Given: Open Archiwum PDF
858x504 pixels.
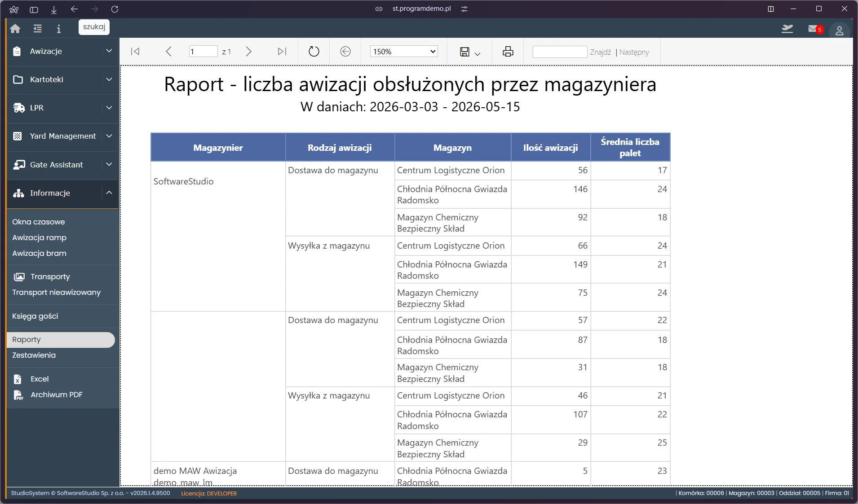Looking at the screenshot, I should click(x=57, y=394).
